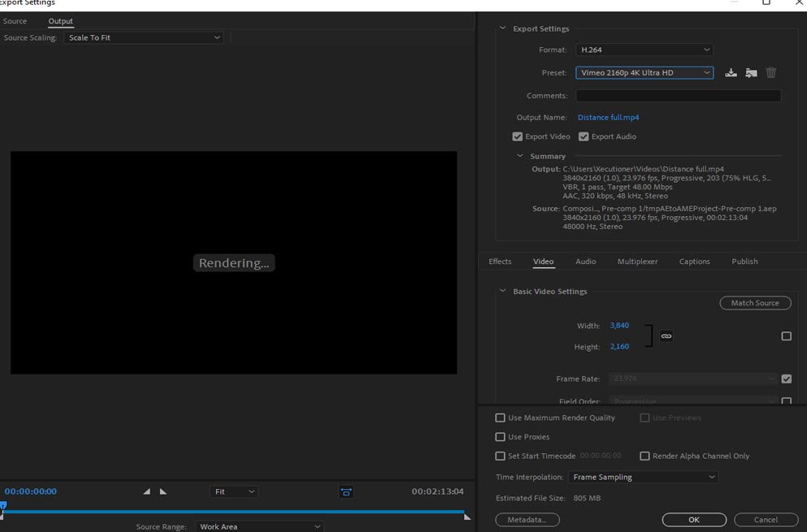Open the Time Interpolation dropdown

(643, 477)
